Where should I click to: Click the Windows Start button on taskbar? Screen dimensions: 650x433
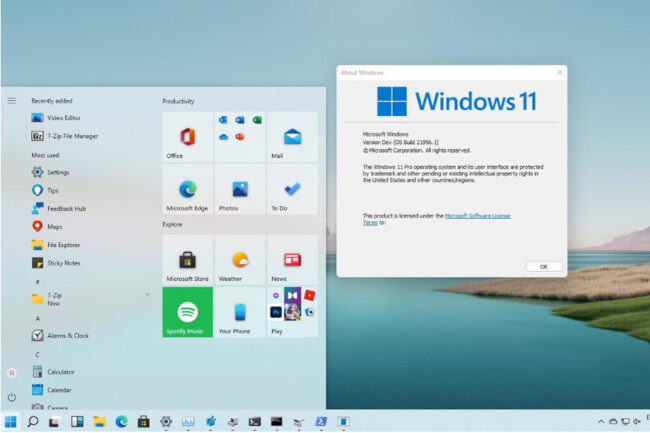tap(11, 422)
